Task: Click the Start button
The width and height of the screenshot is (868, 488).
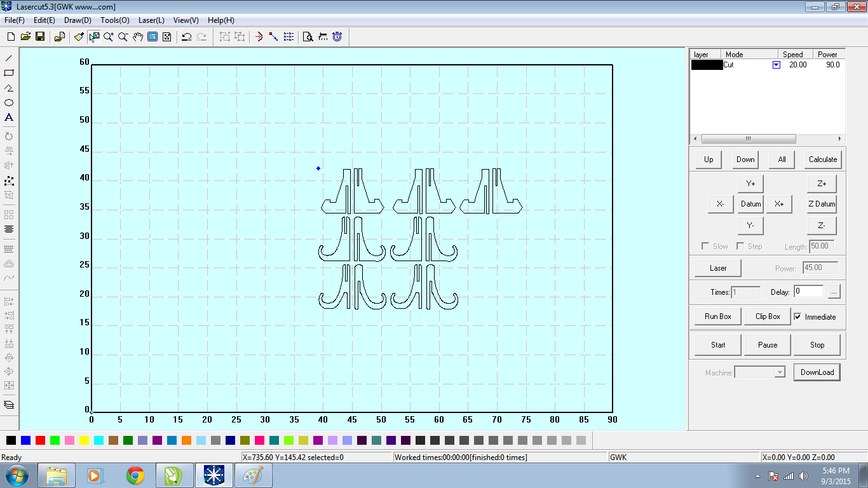Action: coord(718,345)
